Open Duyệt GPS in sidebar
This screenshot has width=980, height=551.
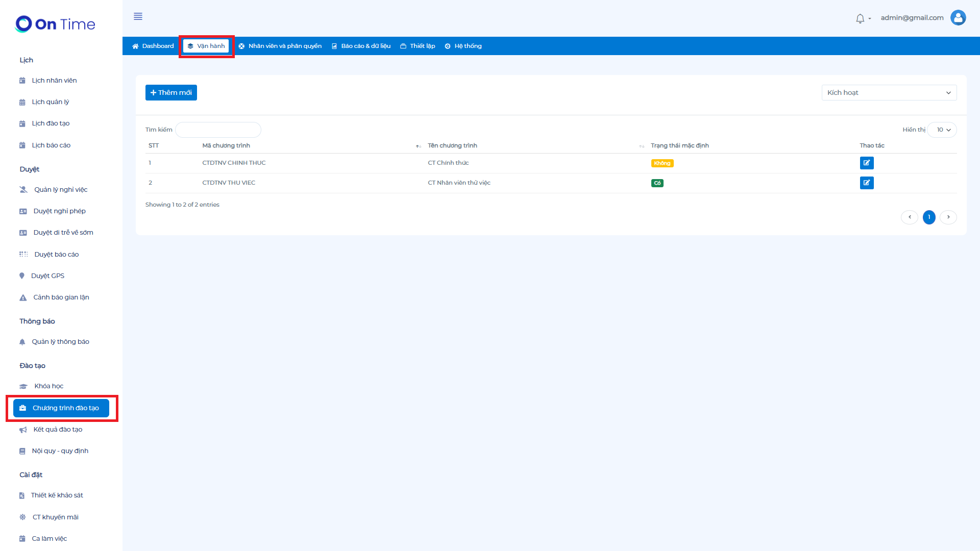pos(47,276)
